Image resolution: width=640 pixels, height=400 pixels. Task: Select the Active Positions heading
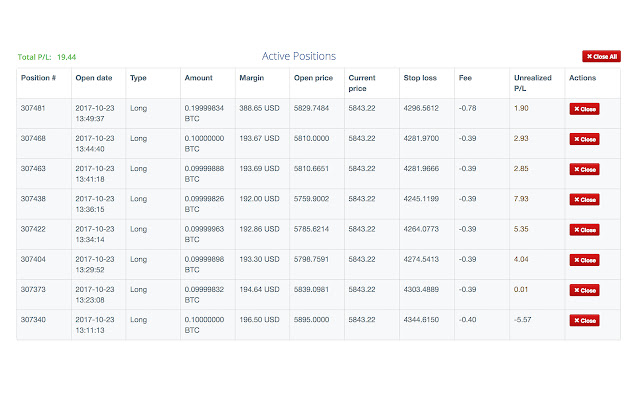pyautogui.click(x=299, y=56)
